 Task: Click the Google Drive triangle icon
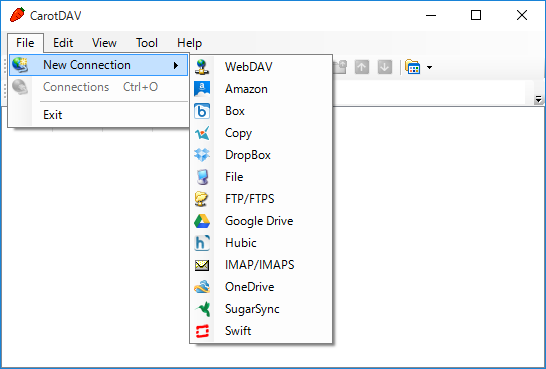tap(202, 221)
